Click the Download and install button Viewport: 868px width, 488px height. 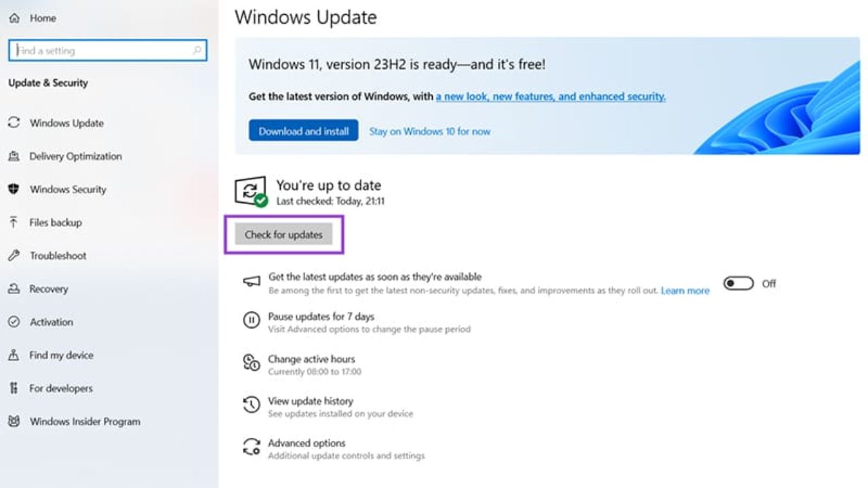coord(303,131)
